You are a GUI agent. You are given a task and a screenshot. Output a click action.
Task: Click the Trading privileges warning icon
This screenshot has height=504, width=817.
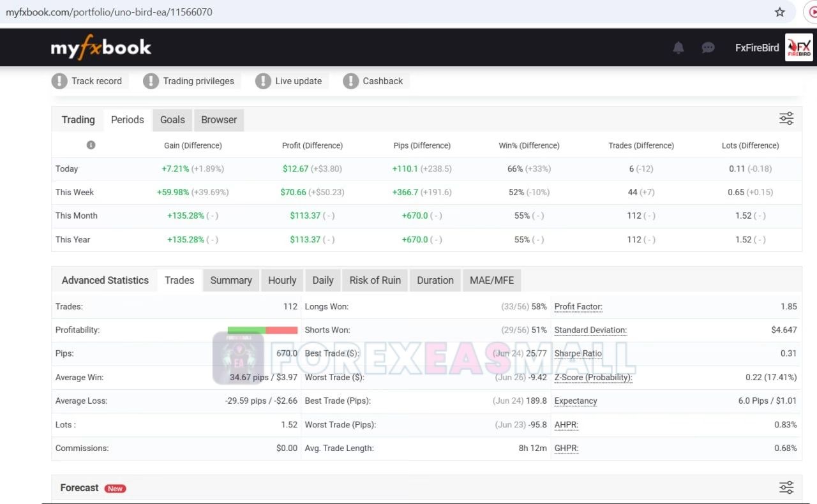[151, 81]
